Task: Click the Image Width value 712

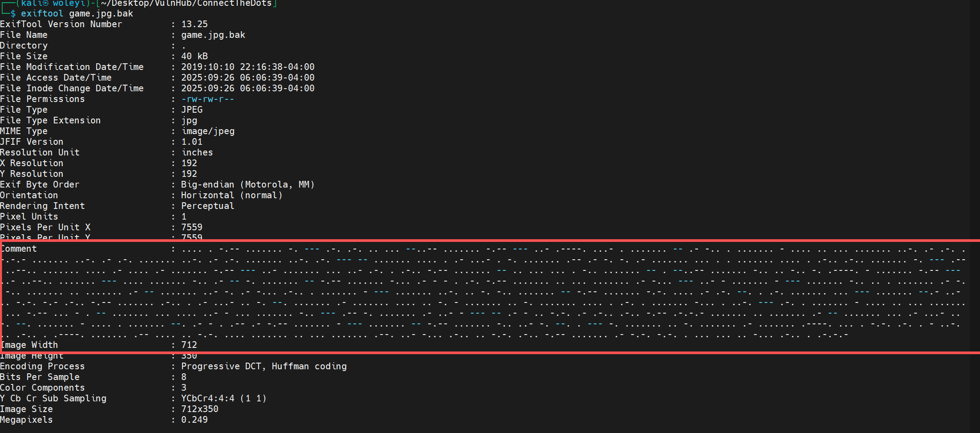Action: coord(189,345)
